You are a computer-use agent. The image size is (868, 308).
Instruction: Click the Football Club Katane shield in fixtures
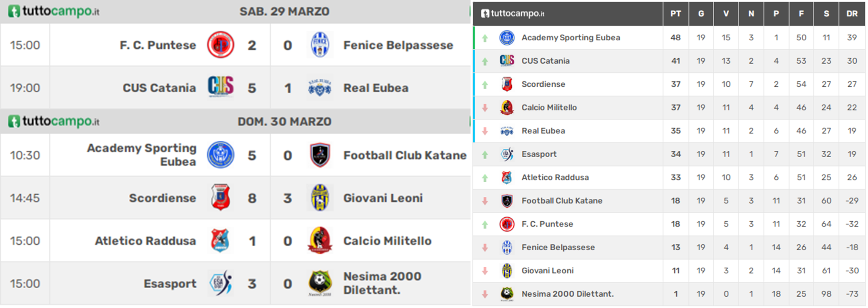pos(320,155)
